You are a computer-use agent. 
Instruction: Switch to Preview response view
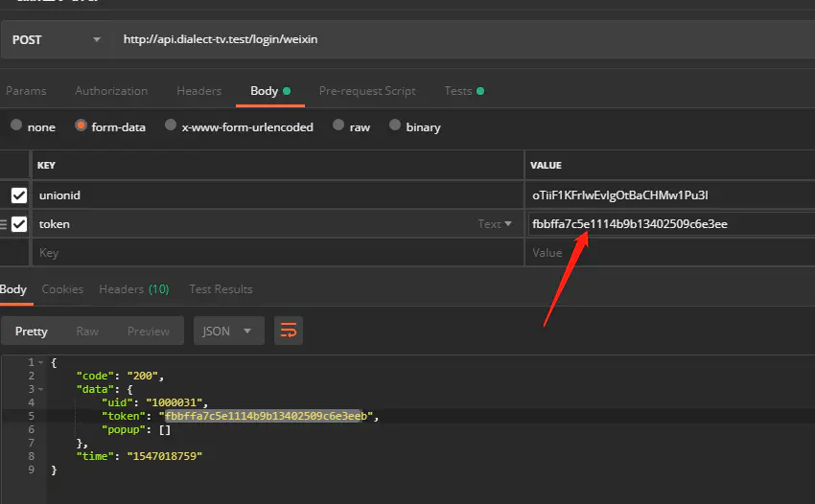pos(148,331)
